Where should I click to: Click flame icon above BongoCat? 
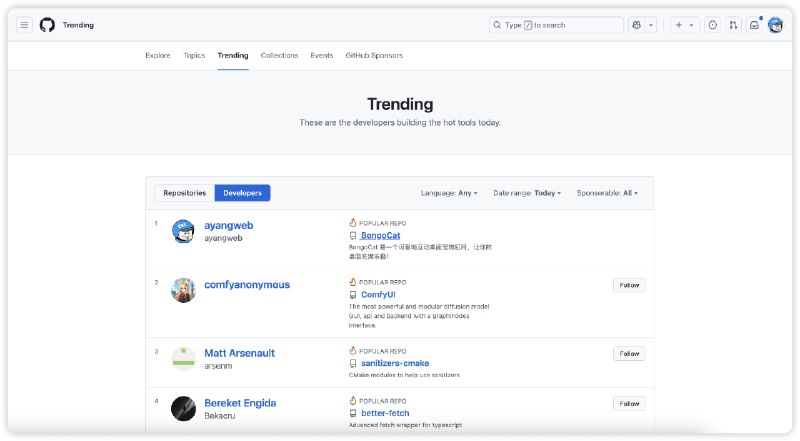353,223
